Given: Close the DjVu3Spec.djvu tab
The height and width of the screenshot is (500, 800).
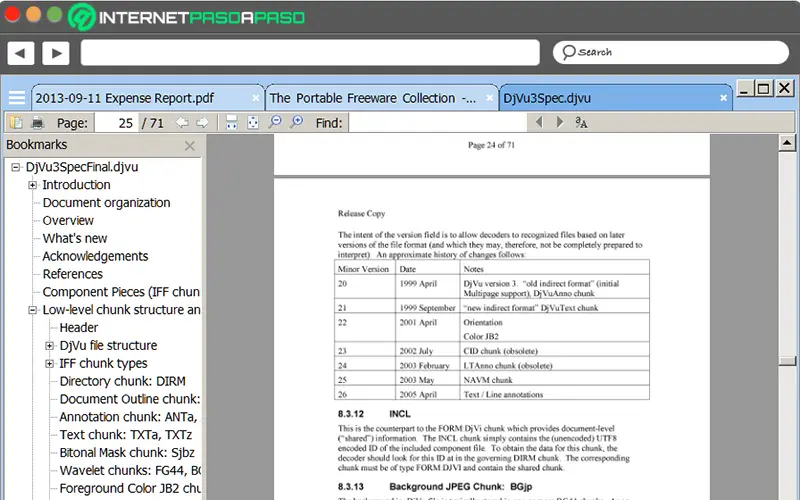Looking at the screenshot, I should 723,98.
